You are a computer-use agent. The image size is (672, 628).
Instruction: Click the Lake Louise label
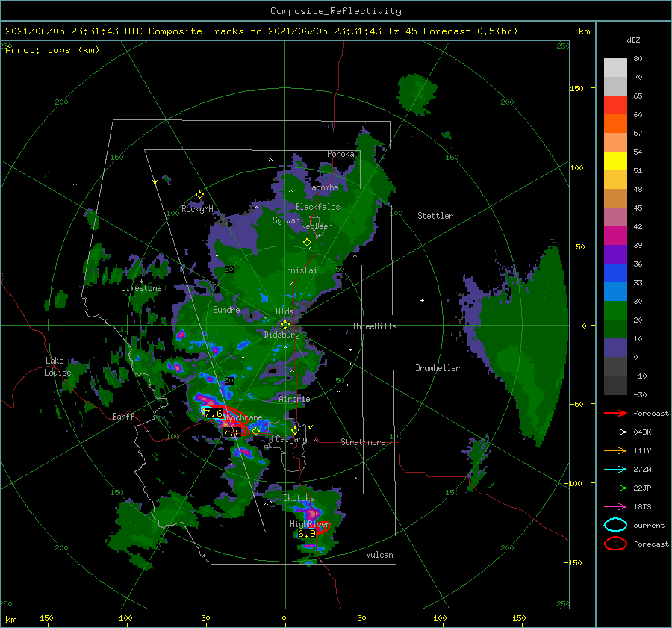point(57,367)
